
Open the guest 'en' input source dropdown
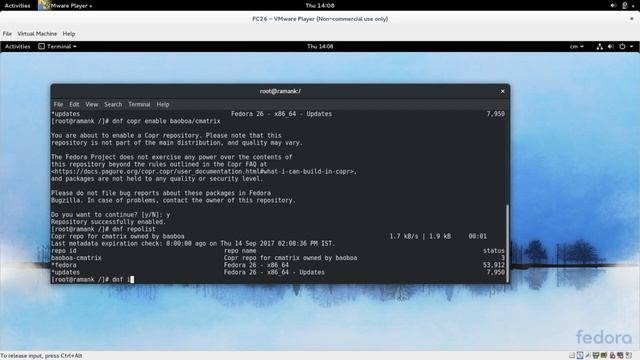coord(576,47)
